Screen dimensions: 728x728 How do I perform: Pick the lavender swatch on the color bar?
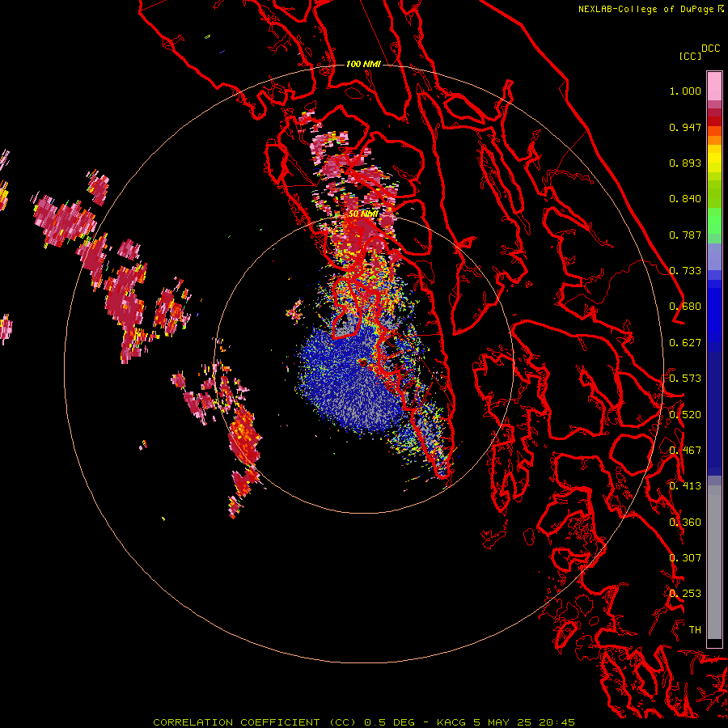714,256
